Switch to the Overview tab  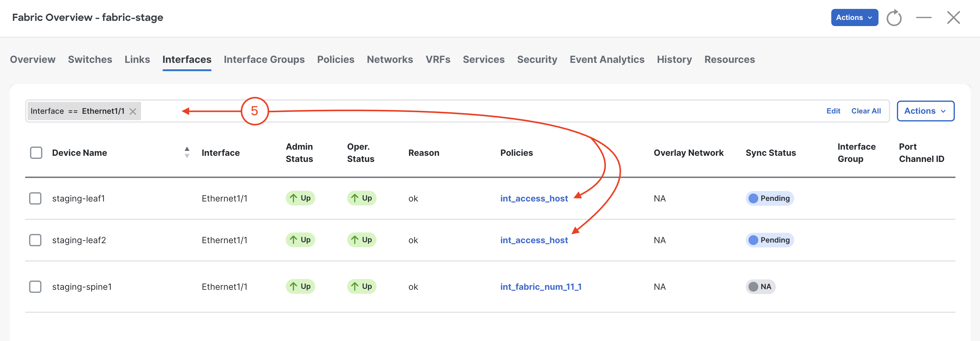[33, 59]
